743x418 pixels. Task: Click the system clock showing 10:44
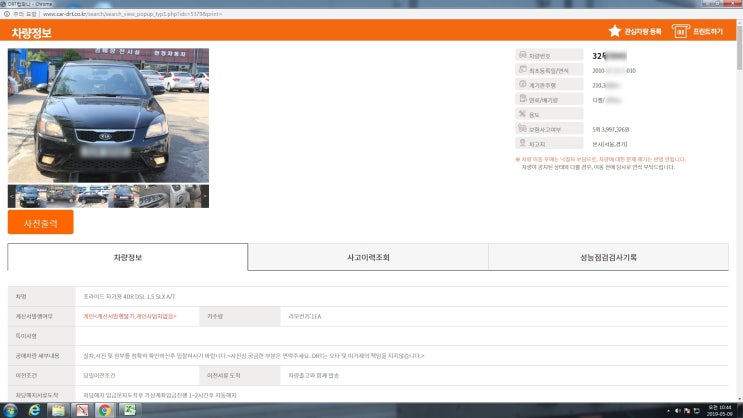(x=719, y=410)
